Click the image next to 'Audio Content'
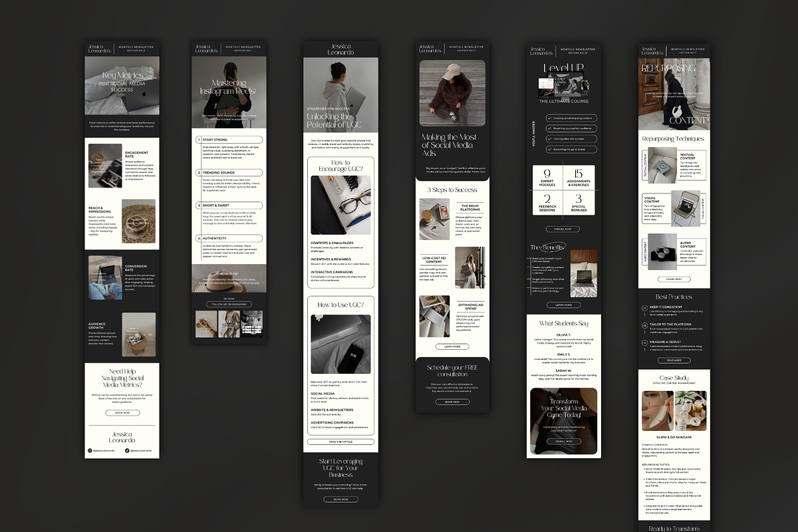The height and width of the screenshot is (532, 798). [663, 251]
